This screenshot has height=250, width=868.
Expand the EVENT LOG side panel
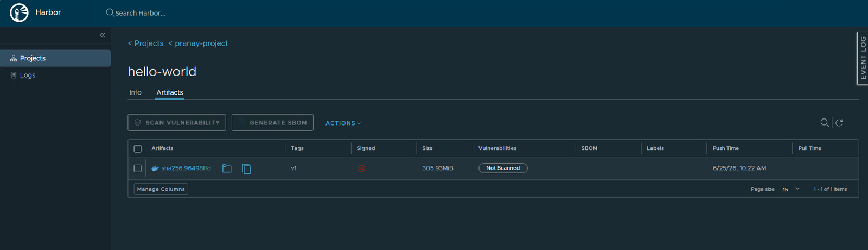click(863, 58)
